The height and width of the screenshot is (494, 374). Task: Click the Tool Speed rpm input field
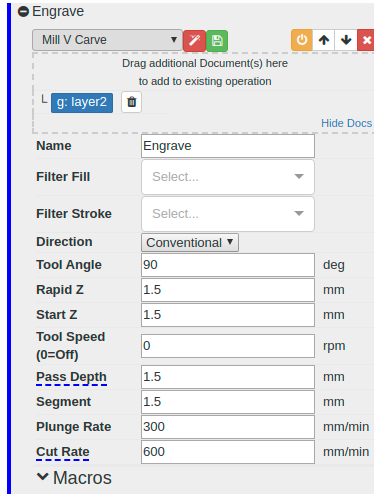[228, 346]
